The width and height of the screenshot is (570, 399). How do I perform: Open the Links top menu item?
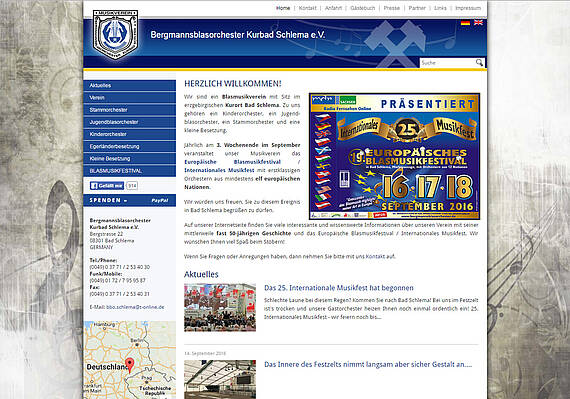(x=440, y=8)
